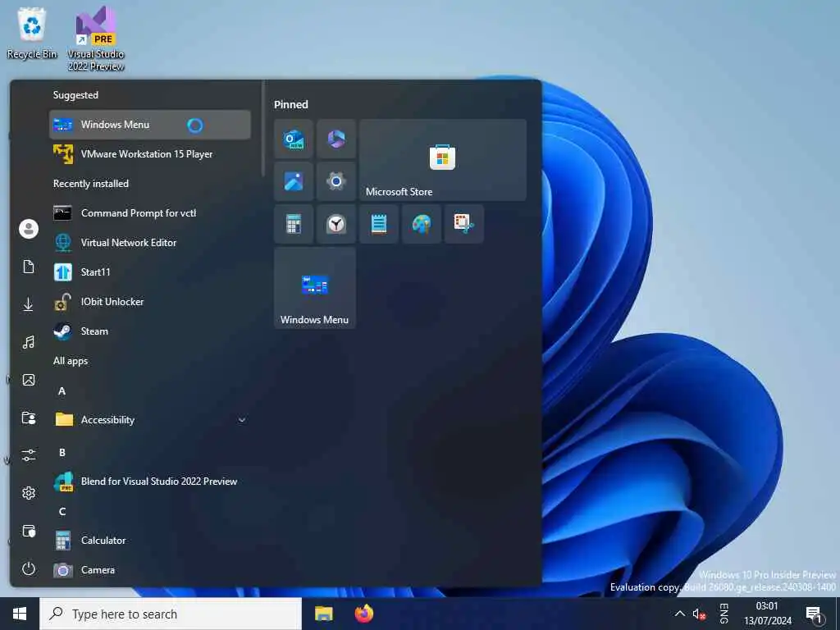Viewport: 840px width, 630px height.
Task: Open the Outlook pinned tile
Action: pyautogui.click(x=294, y=139)
